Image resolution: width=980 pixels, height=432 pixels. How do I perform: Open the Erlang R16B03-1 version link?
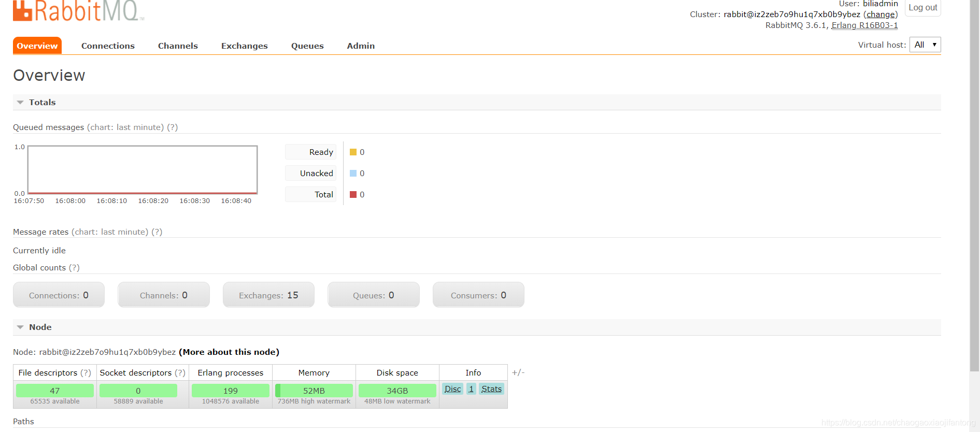(864, 25)
